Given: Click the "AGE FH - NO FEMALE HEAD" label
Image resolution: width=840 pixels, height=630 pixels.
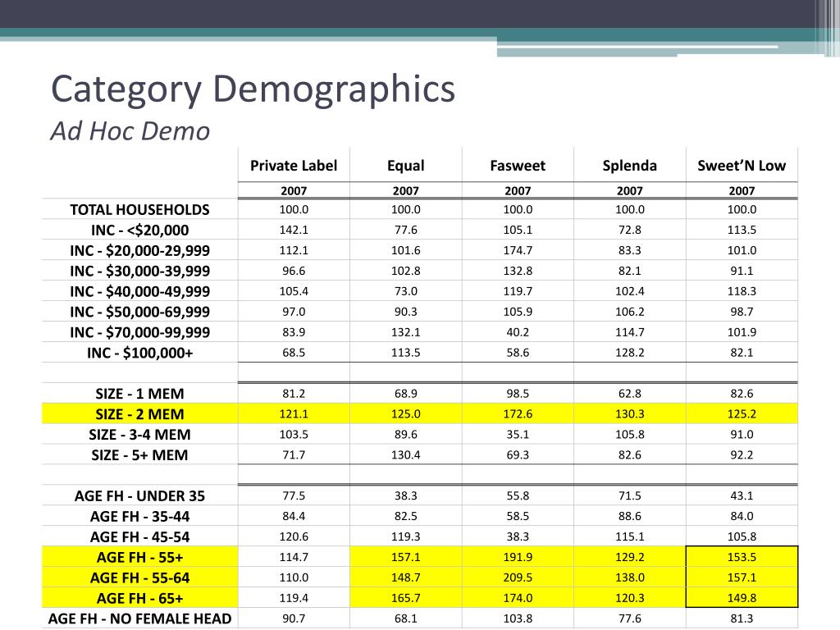Looking at the screenshot, I should [139, 619].
